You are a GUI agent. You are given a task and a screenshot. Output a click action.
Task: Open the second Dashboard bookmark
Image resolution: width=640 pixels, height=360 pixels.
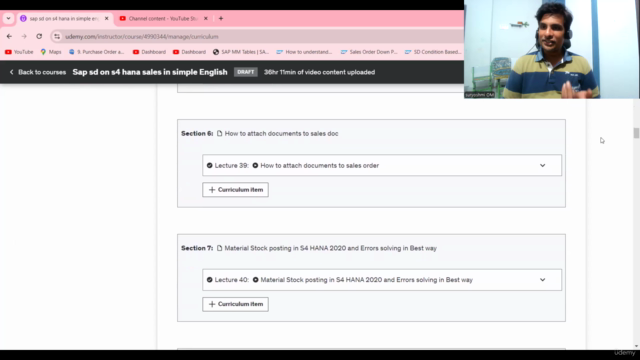189,52
